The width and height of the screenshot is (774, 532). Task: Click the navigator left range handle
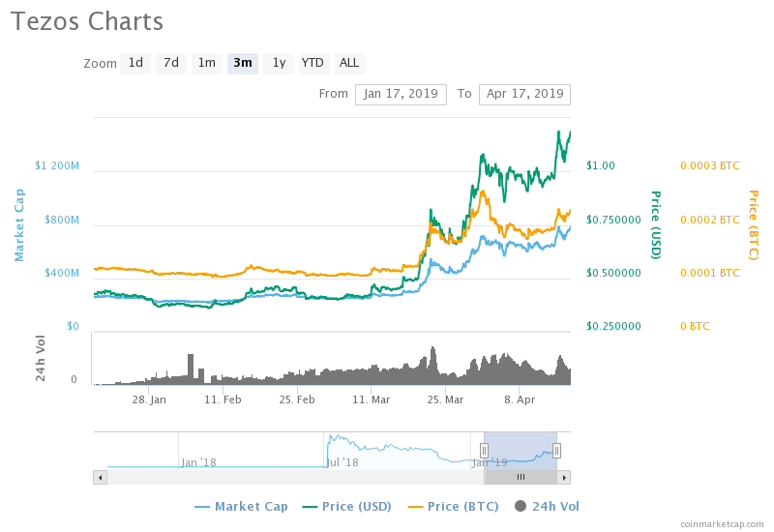tap(485, 450)
